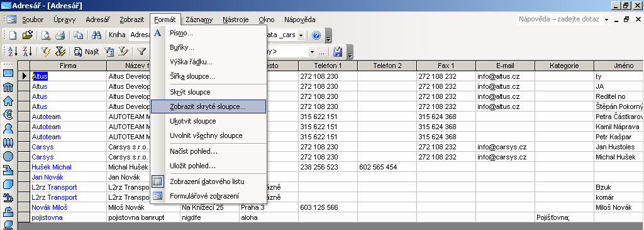Image resolution: width=644 pixels, height=230 pixels.
Task: Click the blue circle sidebar icon
Action: [x=8, y=157]
